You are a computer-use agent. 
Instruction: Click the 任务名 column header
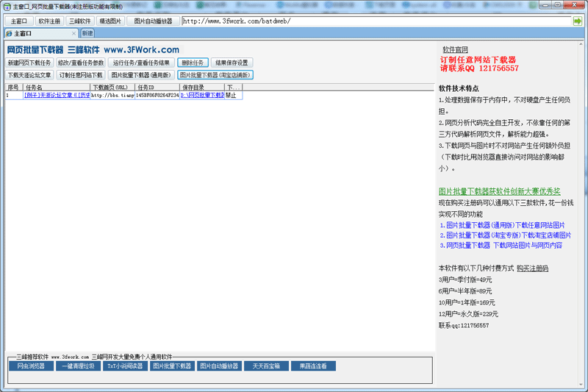pyautogui.click(x=57, y=88)
